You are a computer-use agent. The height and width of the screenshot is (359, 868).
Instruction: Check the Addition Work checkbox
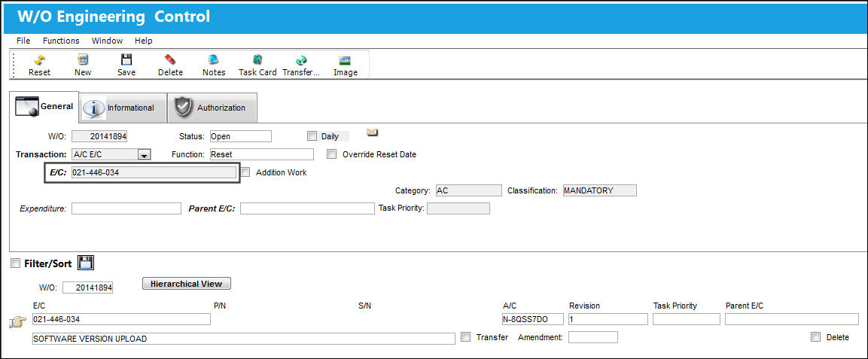pyautogui.click(x=245, y=172)
